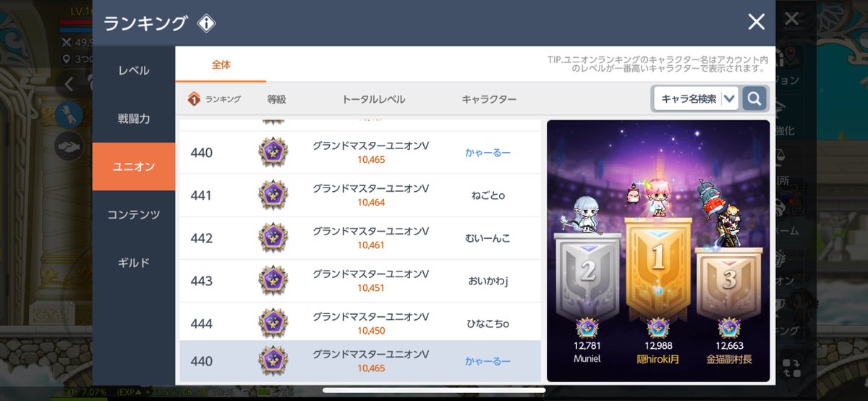The width and height of the screenshot is (868, 401).
Task: Click the union badge in rank 442 row
Action: click(273, 238)
